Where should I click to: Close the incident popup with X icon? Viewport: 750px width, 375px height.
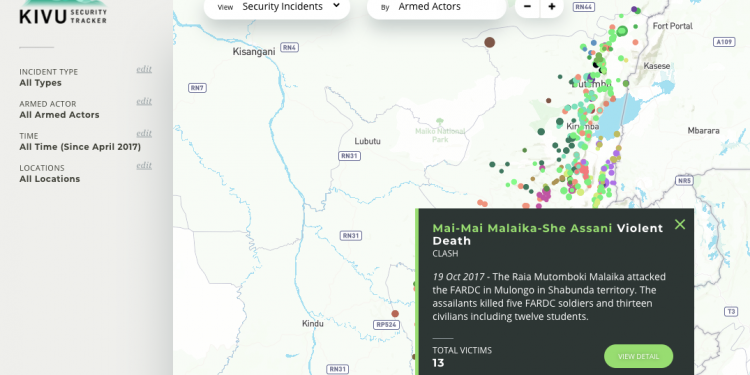pos(680,224)
